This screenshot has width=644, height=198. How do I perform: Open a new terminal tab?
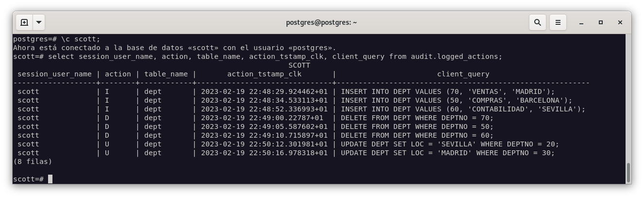pos(24,22)
